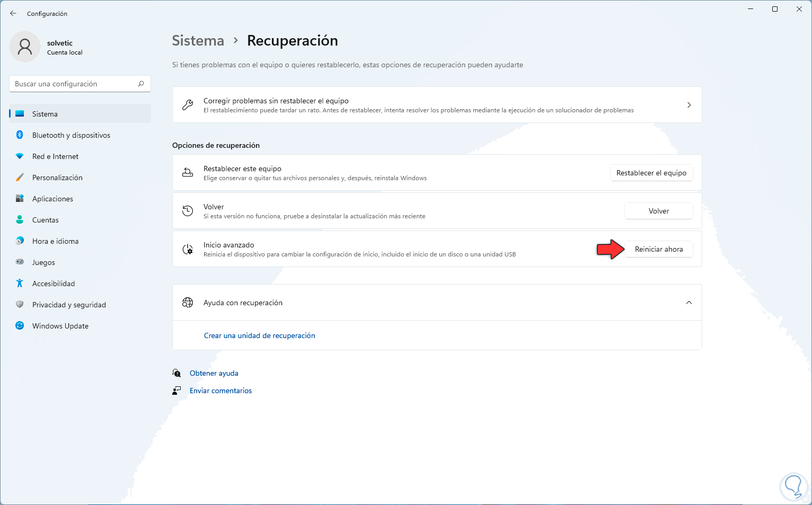Image resolution: width=812 pixels, height=505 pixels.
Task: Click the Restablecer el equipo button
Action: click(651, 173)
